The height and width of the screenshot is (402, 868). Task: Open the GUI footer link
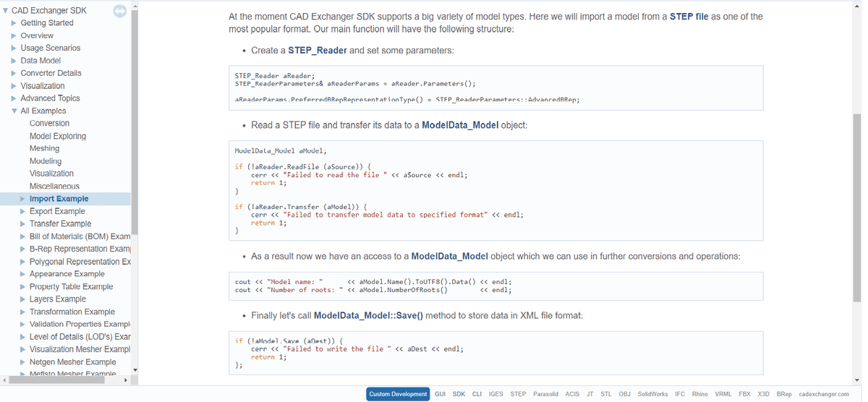[441, 394]
